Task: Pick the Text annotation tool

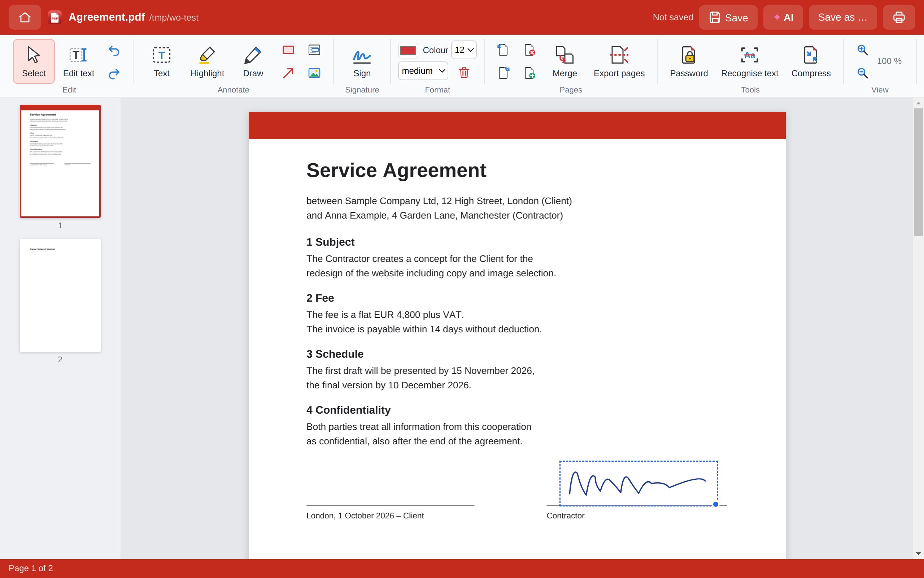Action: (x=161, y=61)
